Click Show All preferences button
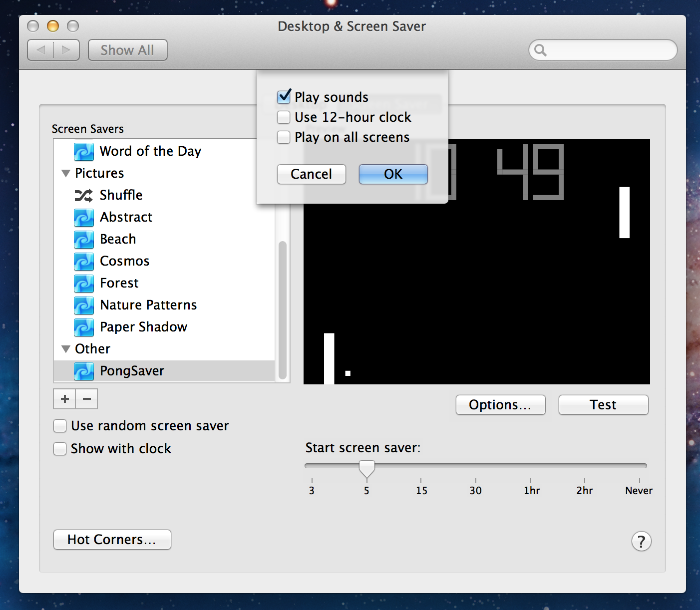The image size is (700, 610). (128, 50)
